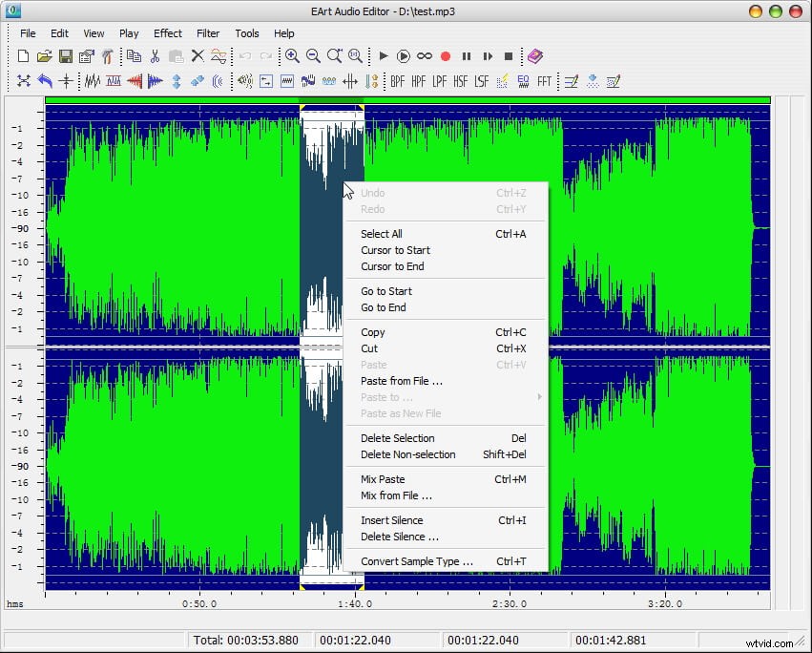Select the Zoom Out tool
The image size is (812, 653).
pos(312,56)
